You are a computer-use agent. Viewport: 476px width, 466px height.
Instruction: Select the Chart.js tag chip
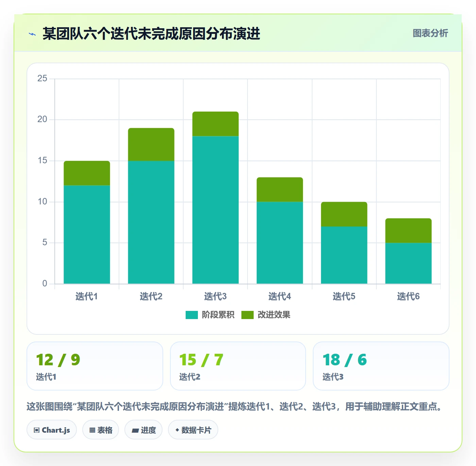(x=52, y=430)
